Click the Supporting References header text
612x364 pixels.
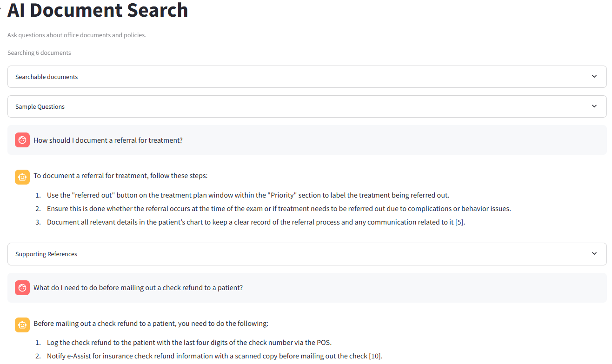click(x=46, y=254)
